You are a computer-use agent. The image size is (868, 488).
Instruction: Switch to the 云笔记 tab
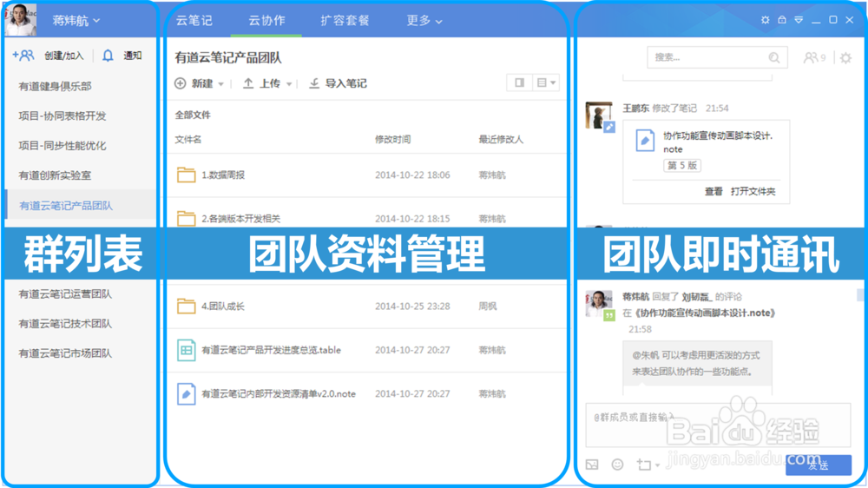[194, 21]
